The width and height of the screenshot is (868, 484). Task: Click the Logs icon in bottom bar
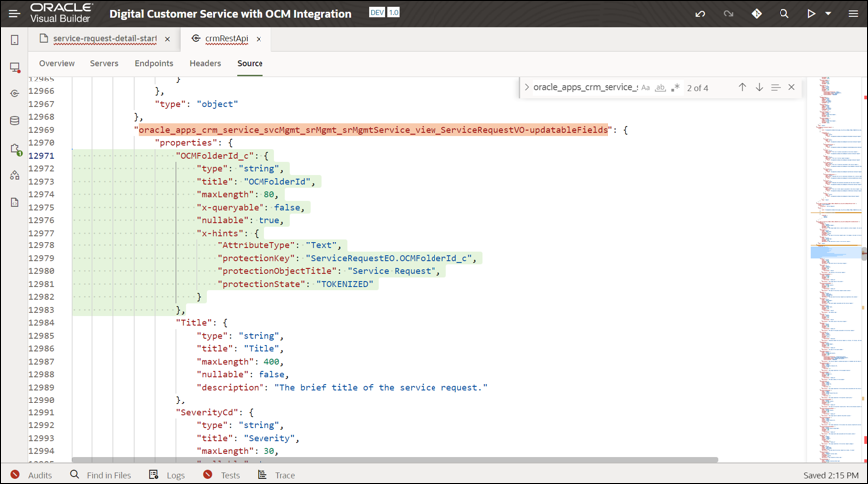[x=154, y=475]
